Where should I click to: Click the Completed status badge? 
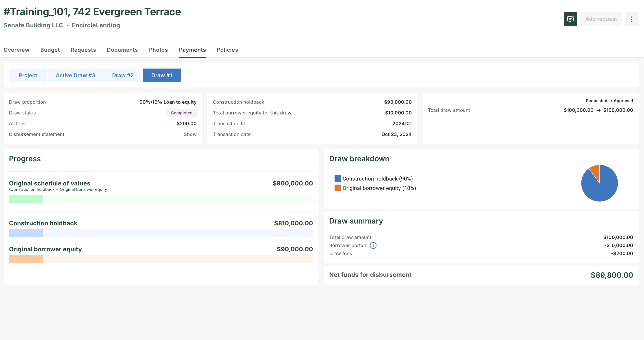[x=181, y=113]
